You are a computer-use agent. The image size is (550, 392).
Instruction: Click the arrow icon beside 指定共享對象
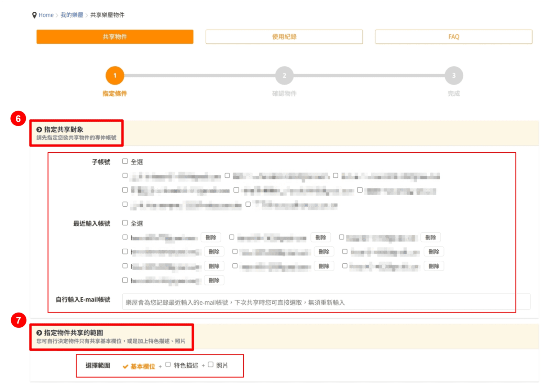click(x=39, y=130)
